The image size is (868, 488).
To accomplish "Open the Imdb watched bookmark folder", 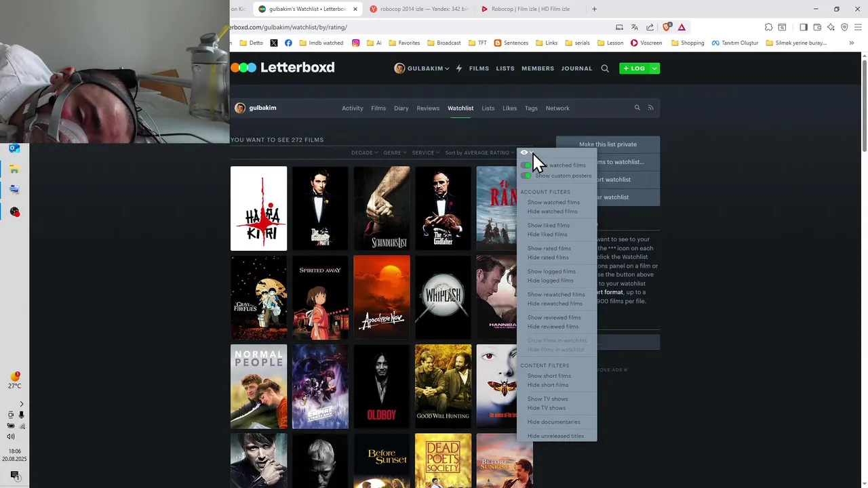I will [321, 43].
